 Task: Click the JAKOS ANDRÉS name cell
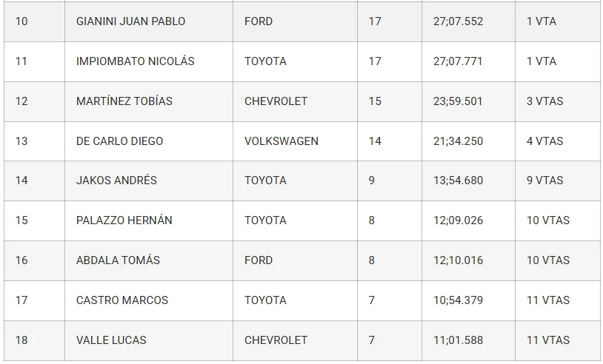click(116, 181)
